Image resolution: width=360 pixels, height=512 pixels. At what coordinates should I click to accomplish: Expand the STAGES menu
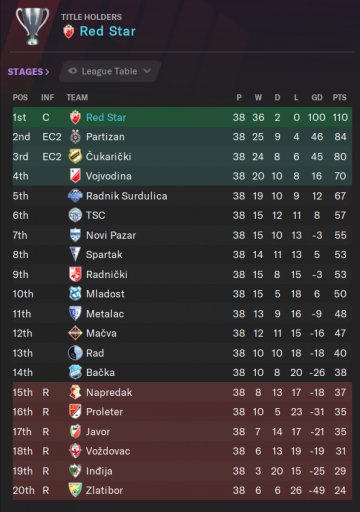click(28, 72)
